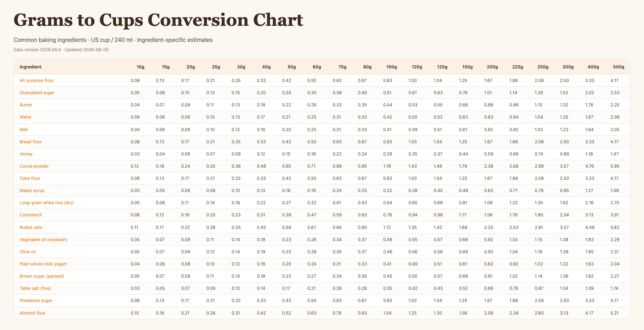This screenshot has width=644, height=330.
Task: Select Plain whole-milk yogurt link
Action: click(x=43, y=264)
